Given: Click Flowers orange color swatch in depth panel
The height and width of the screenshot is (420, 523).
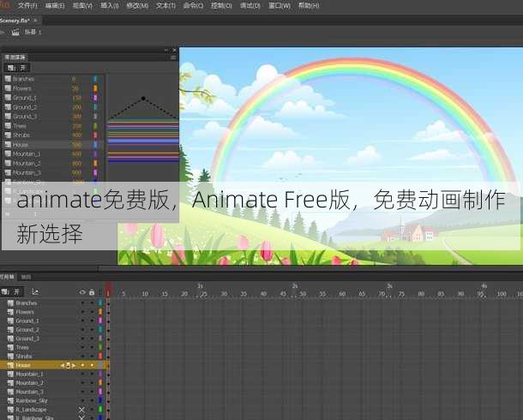Looking at the screenshot, I should click(x=95, y=88).
